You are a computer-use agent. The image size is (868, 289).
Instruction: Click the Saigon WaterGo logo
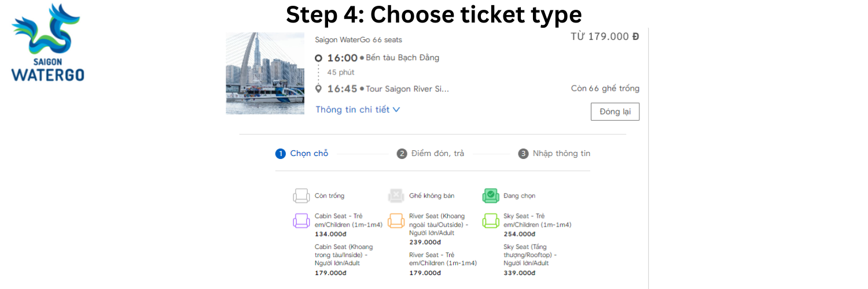click(x=47, y=43)
